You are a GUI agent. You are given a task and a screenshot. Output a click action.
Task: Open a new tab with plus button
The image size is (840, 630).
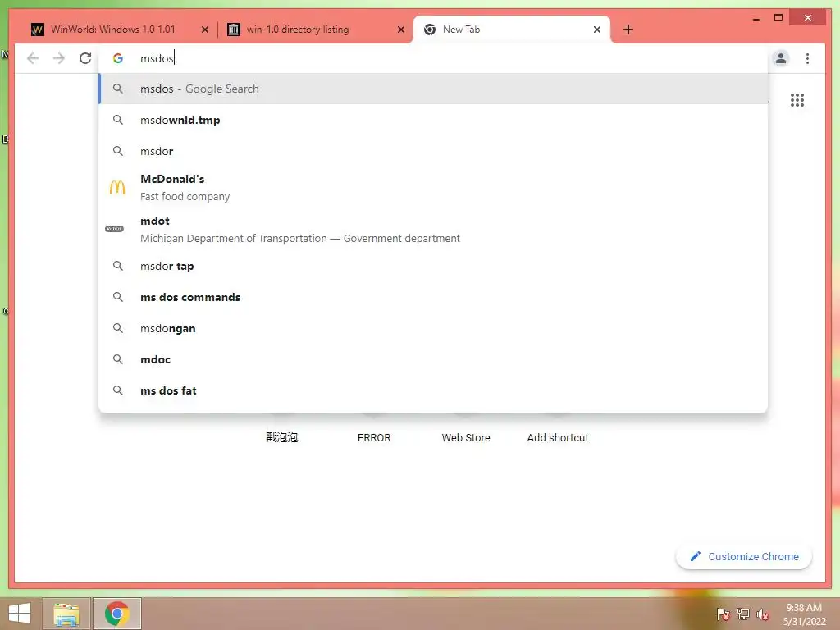[628, 30]
